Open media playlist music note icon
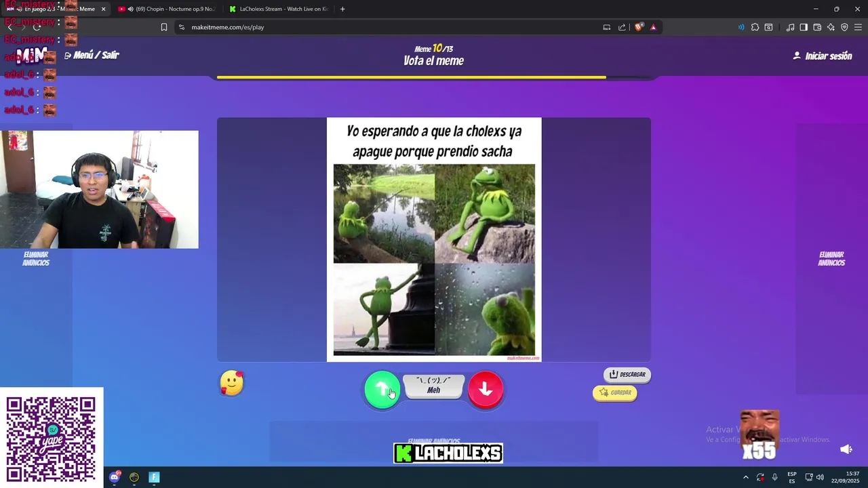868x488 pixels. coord(790,27)
